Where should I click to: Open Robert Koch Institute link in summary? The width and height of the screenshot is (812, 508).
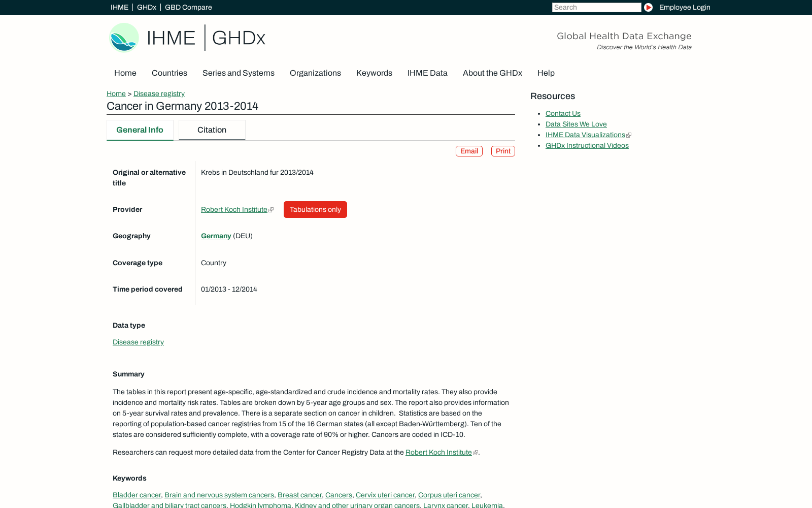(438, 452)
